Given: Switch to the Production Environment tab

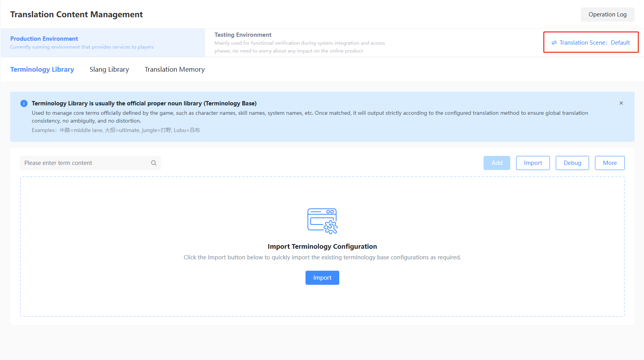Looking at the screenshot, I should point(103,43).
